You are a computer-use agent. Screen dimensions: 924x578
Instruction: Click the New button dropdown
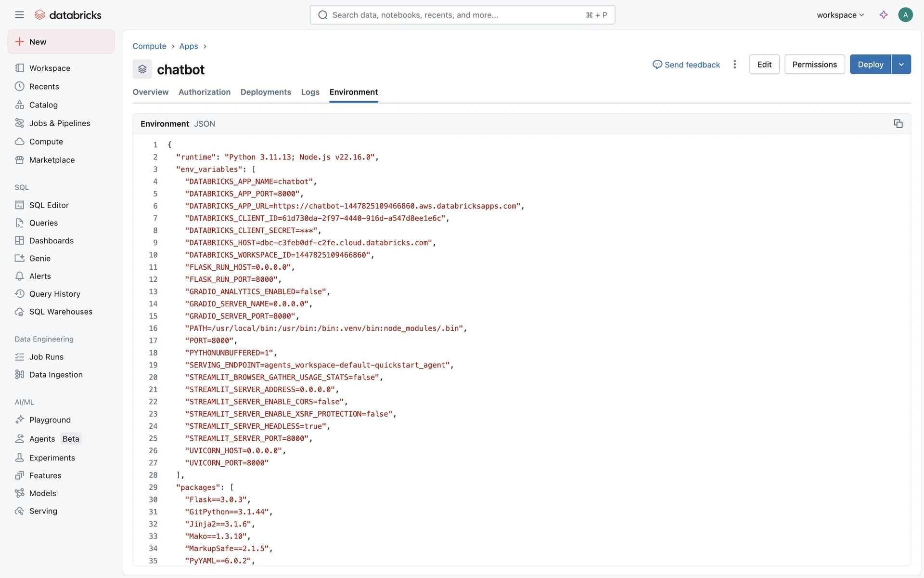tap(61, 42)
